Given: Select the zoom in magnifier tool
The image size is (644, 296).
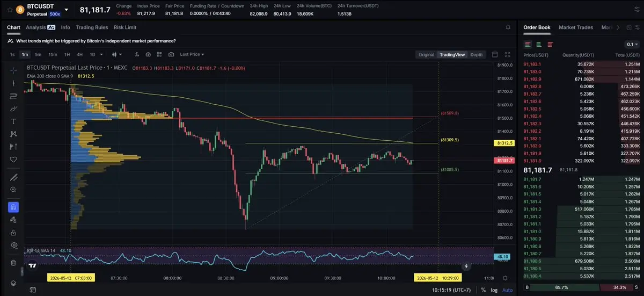Looking at the screenshot, I should [13, 190].
